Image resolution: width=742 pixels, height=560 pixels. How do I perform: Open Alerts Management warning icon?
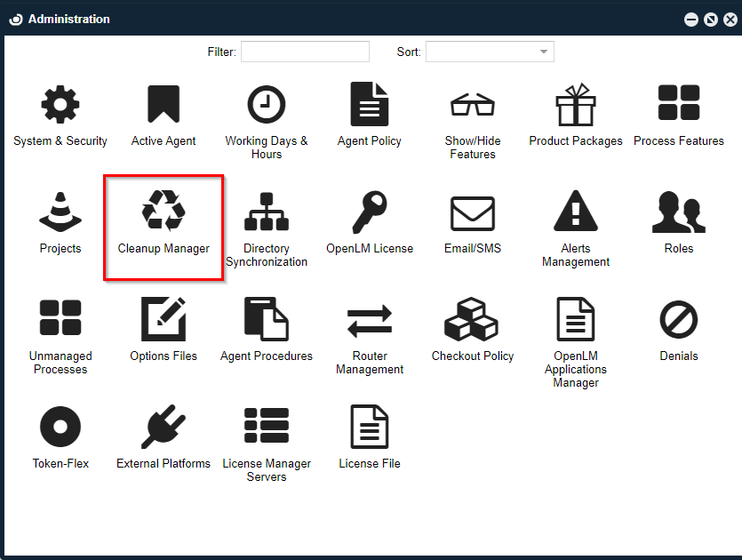576,212
